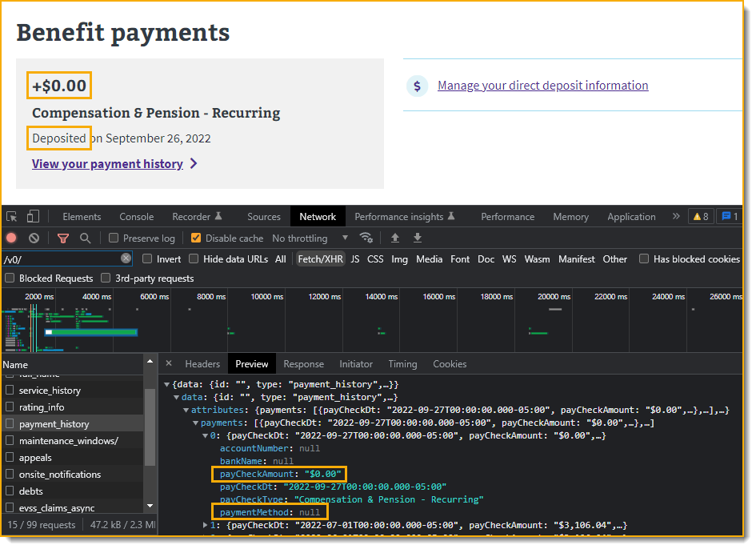Click the Name column header
The image size is (756, 549).
pos(72,365)
